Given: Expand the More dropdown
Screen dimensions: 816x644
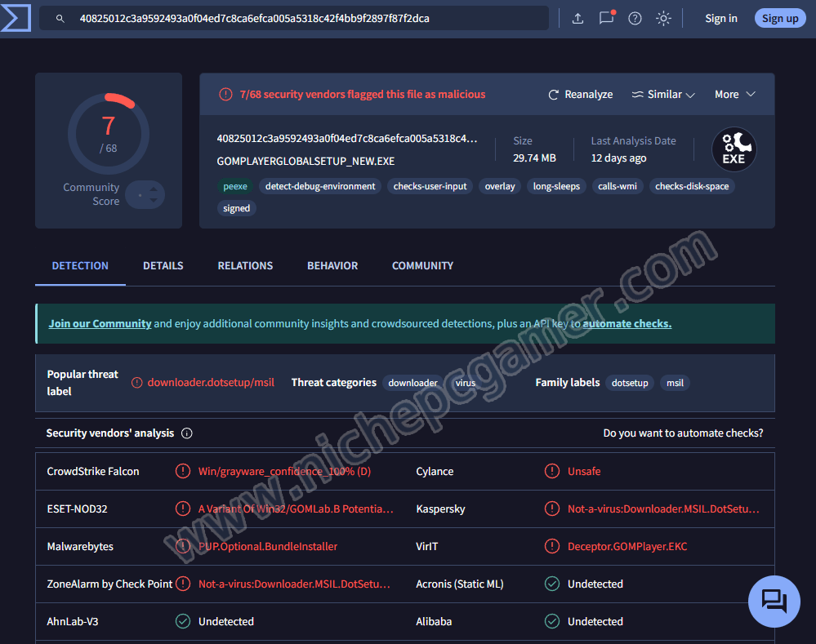Looking at the screenshot, I should 734,95.
